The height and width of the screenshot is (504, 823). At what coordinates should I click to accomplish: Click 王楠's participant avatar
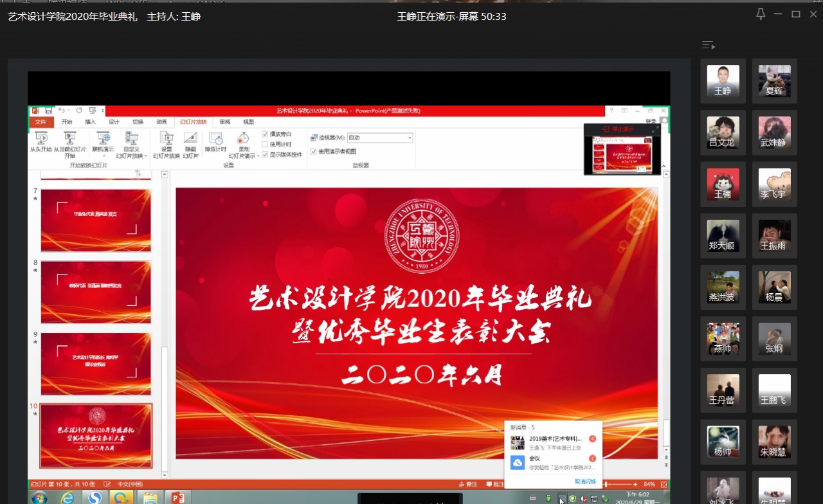coord(723,184)
